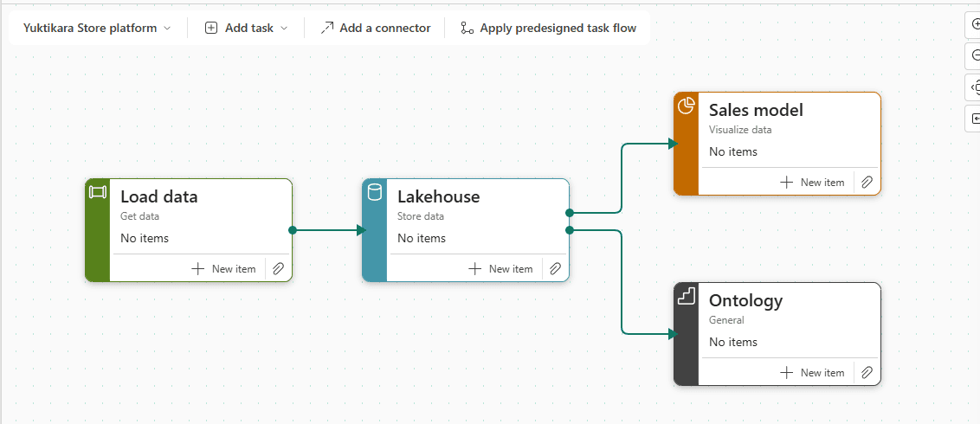
Task: Click attach paperclip on Sales model card
Action: (867, 183)
